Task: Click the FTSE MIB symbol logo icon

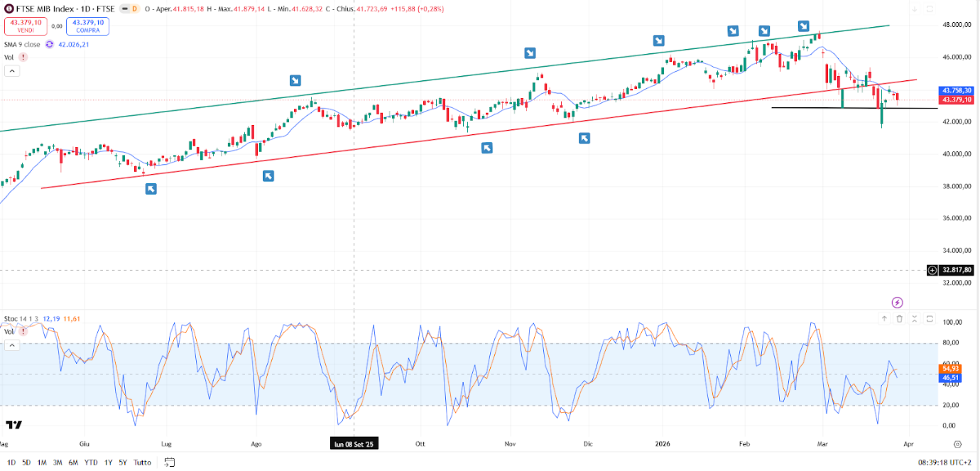Action: pos(9,9)
